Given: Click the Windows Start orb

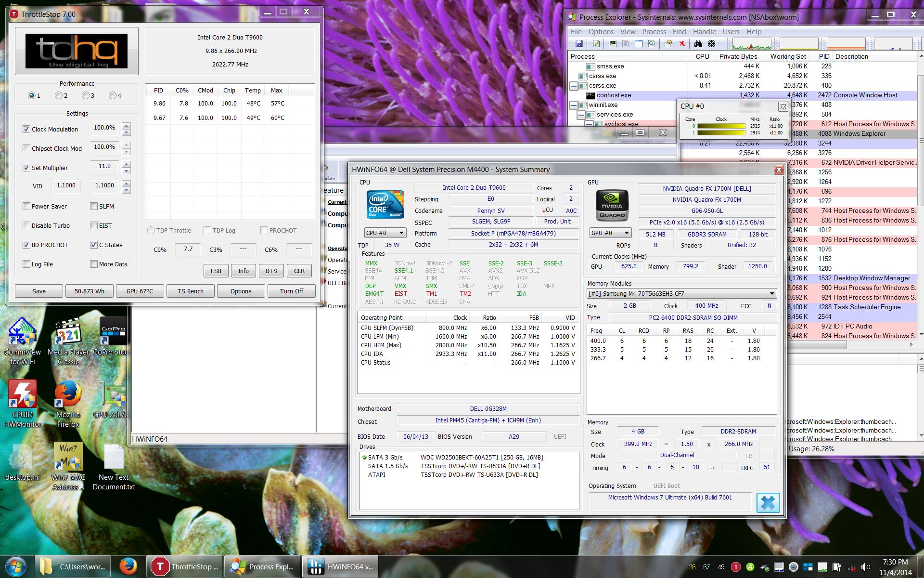Looking at the screenshot, I should tap(16, 566).
